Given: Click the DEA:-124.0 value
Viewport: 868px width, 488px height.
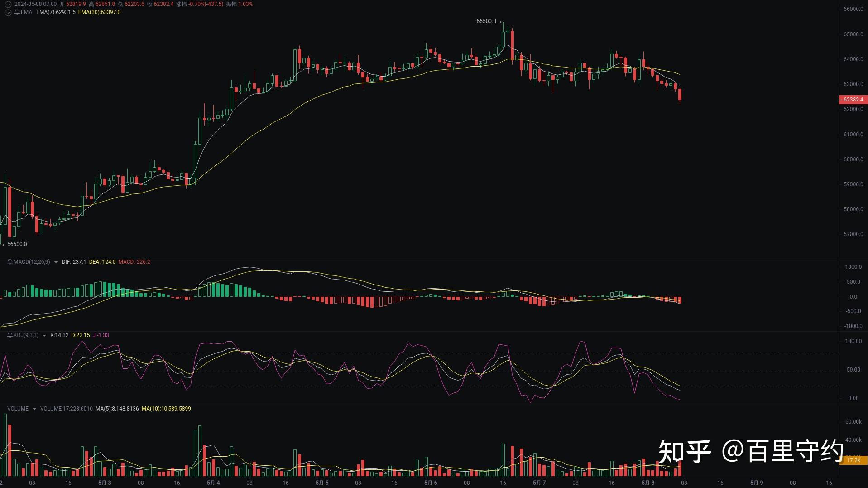Looking at the screenshot, I should 102,262.
